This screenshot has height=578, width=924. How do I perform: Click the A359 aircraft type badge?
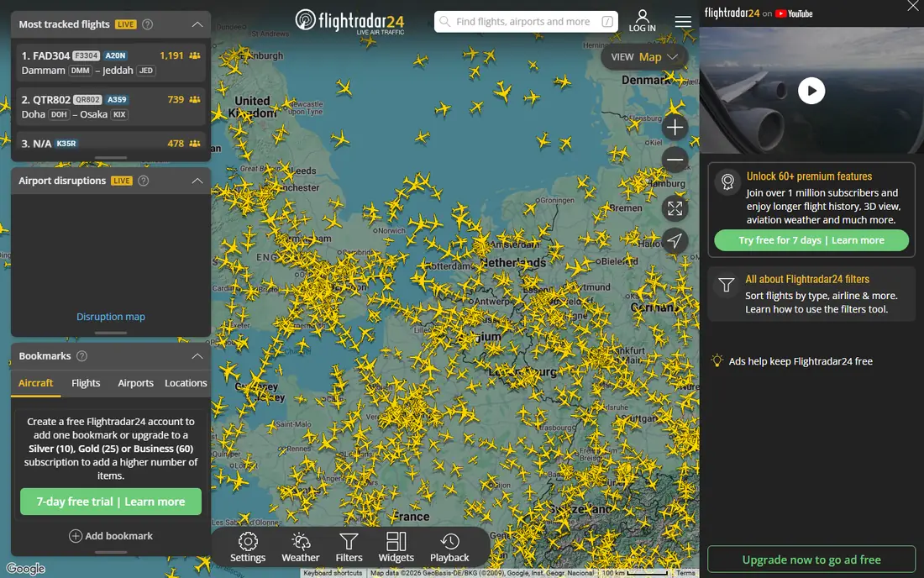pyautogui.click(x=117, y=100)
